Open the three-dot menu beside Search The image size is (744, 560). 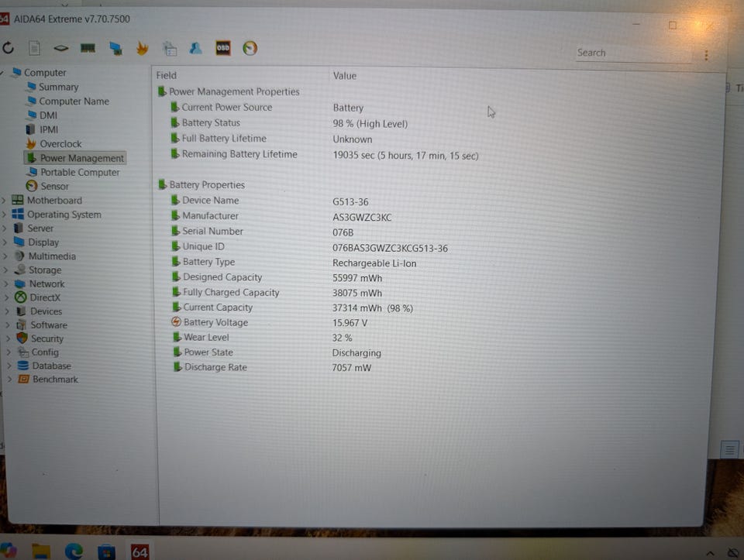(x=706, y=56)
